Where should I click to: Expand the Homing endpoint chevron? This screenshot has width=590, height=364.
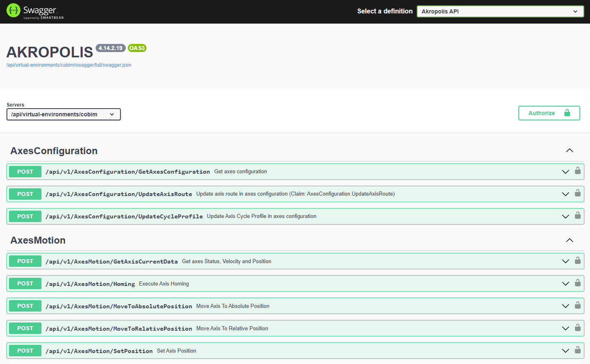click(x=565, y=283)
